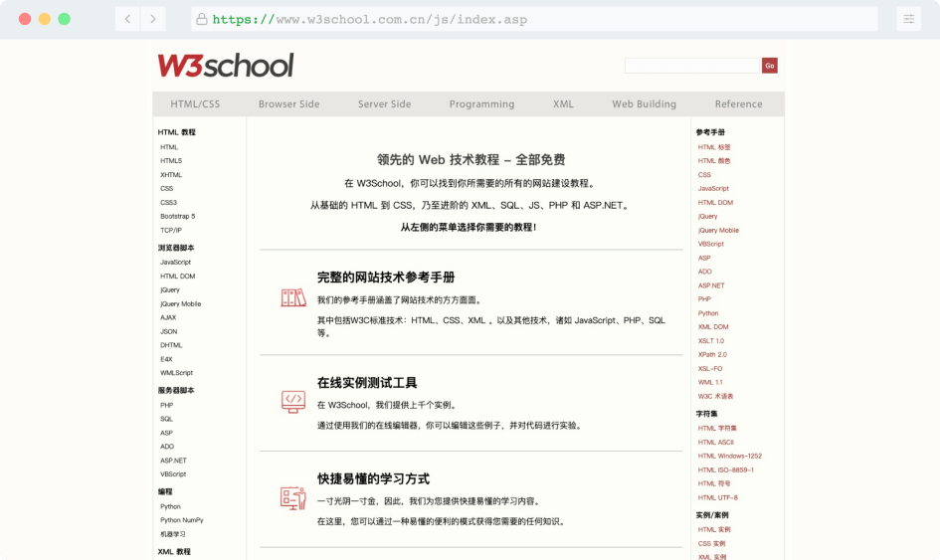Open VBScript link in left sidebar
Image resolution: width=940 pixels, height=560 pixels.
[173, 473]
